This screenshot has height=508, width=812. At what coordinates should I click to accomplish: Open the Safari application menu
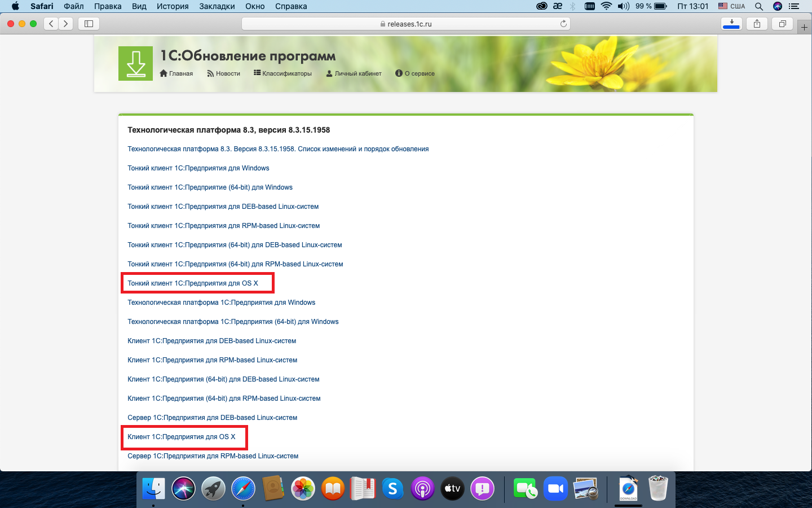pos(42,6)
